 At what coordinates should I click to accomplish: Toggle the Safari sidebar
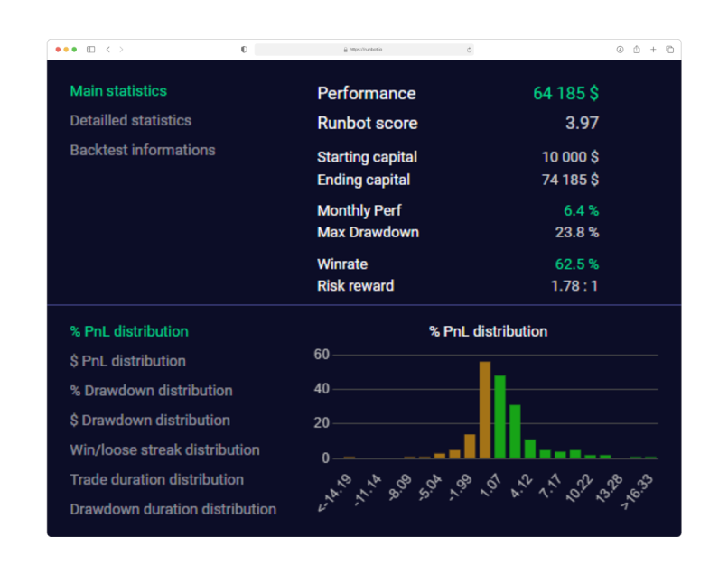(x=90, y=49)
